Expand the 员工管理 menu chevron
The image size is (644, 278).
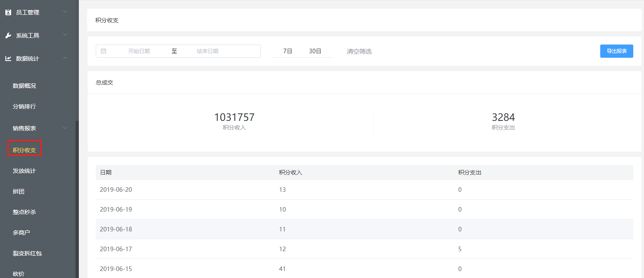(65, 12)
